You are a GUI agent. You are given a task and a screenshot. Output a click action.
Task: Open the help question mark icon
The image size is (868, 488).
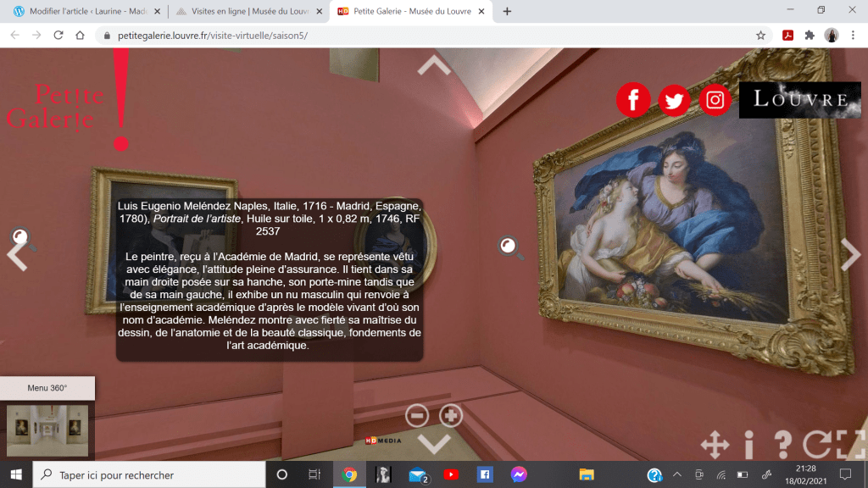click(783, 445)
